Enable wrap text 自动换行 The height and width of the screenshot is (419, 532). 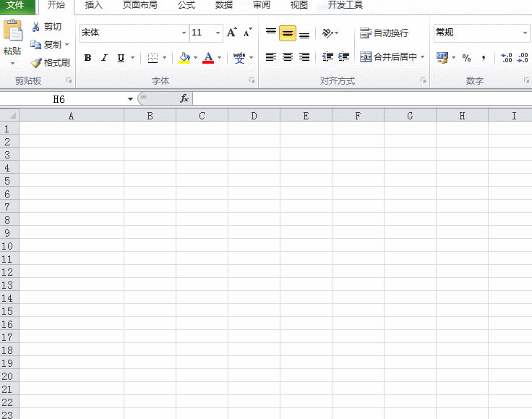point(384,33)
